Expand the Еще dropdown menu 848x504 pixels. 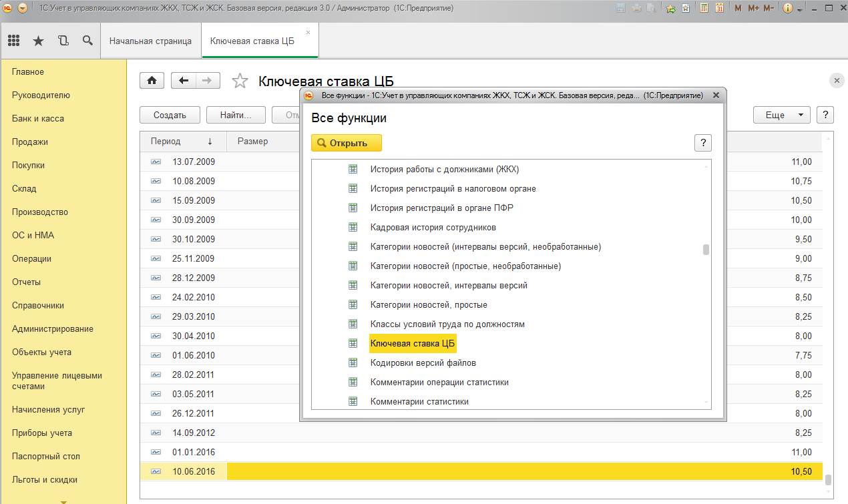[781, 115]
